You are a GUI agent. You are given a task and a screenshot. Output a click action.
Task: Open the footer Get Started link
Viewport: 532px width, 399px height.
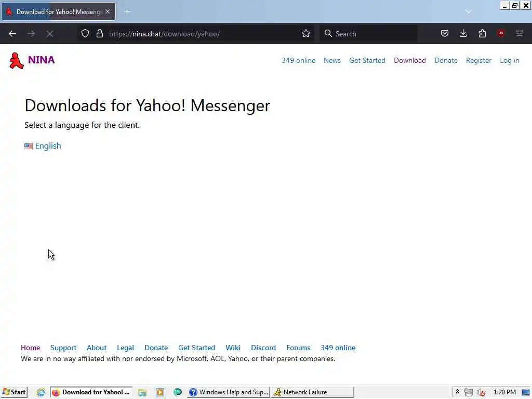point(196,348)
